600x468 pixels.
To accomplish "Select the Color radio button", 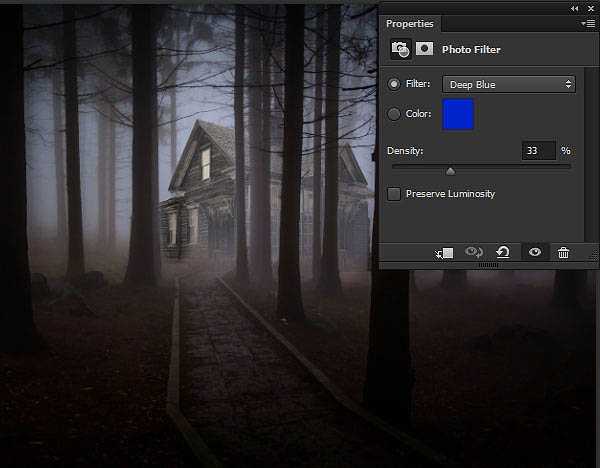I will [394, 114].
